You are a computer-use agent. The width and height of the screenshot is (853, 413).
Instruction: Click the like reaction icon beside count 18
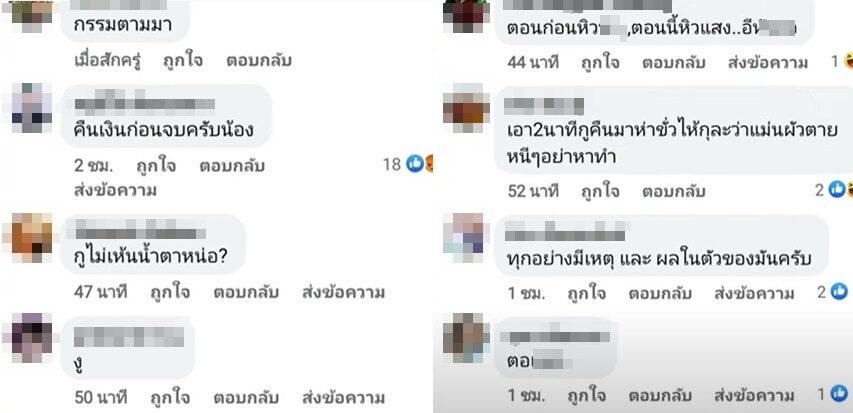point(415,163)
